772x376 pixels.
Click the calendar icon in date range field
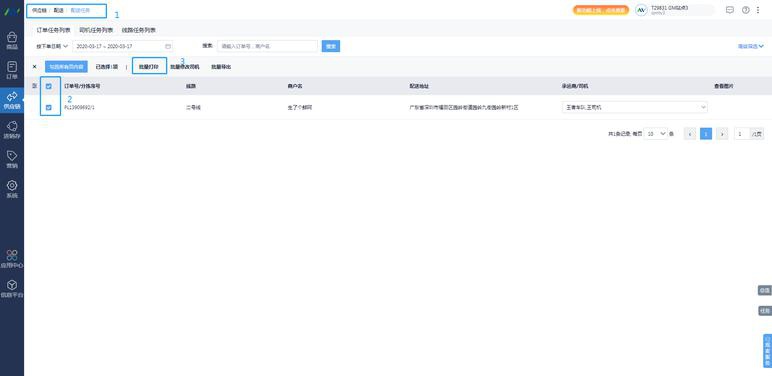coord(168,46)
